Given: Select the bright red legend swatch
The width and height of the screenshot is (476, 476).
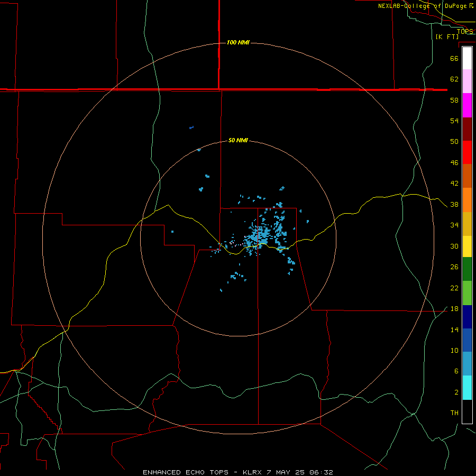Looking at the screenshot, I should click(467, 152).
